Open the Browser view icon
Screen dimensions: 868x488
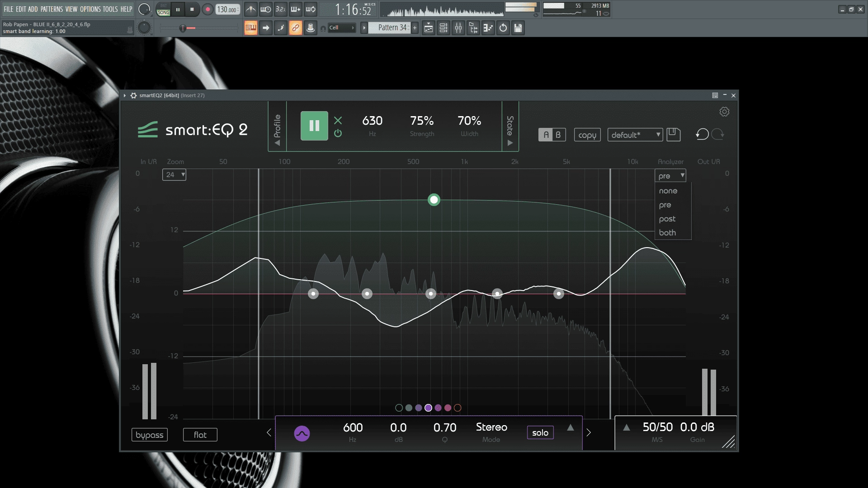473,28
